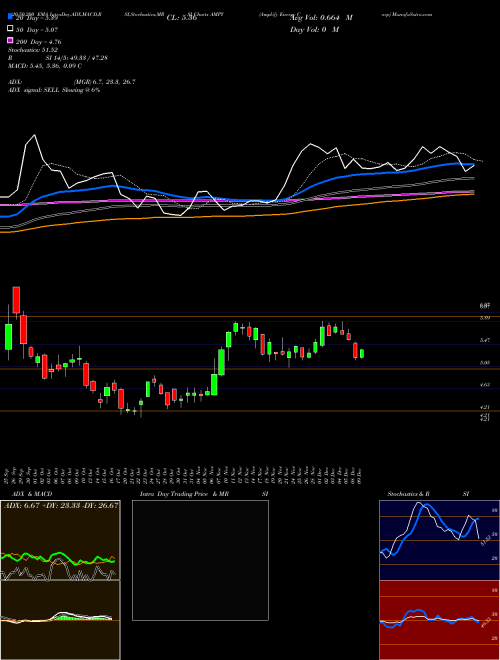Image resolution: width=500 pixels, height=660 pixels.
Task: Click the 'Intra Day Trading Price & MR' title
Action: click(184, 494)
